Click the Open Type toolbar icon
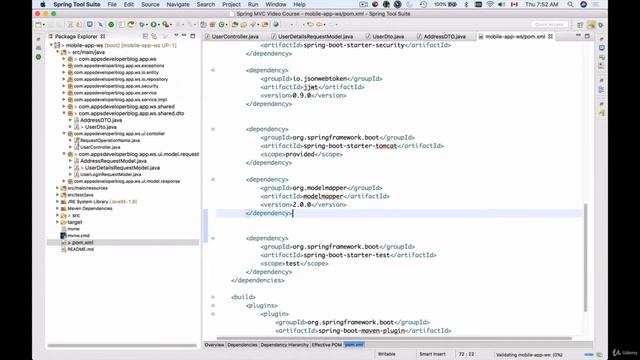 pos(235,25)
